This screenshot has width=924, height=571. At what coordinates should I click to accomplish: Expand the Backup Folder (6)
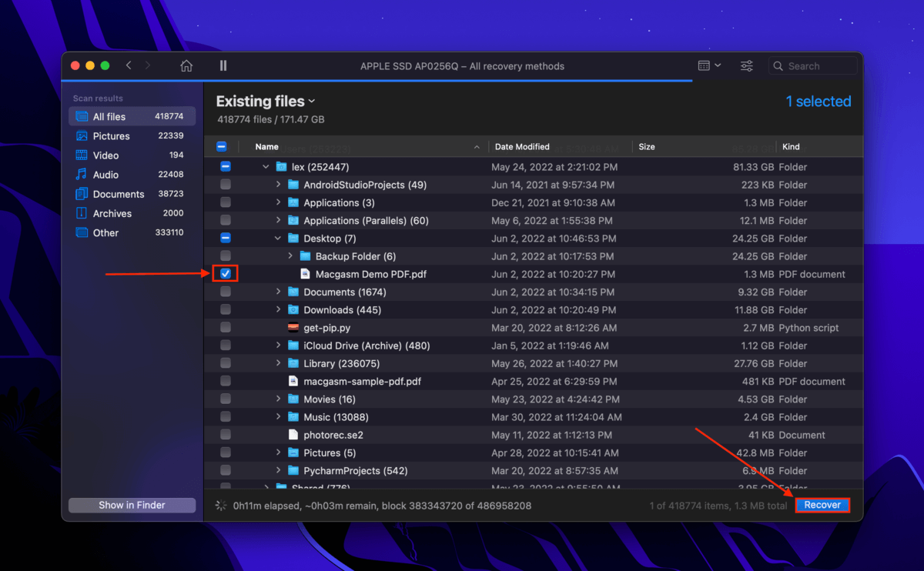pyautogui.click(x=290, y=256)
